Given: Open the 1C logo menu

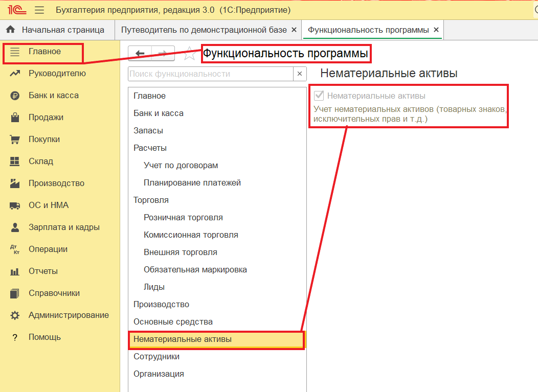Looking at the screenshot, I should [x=17, y=10].
